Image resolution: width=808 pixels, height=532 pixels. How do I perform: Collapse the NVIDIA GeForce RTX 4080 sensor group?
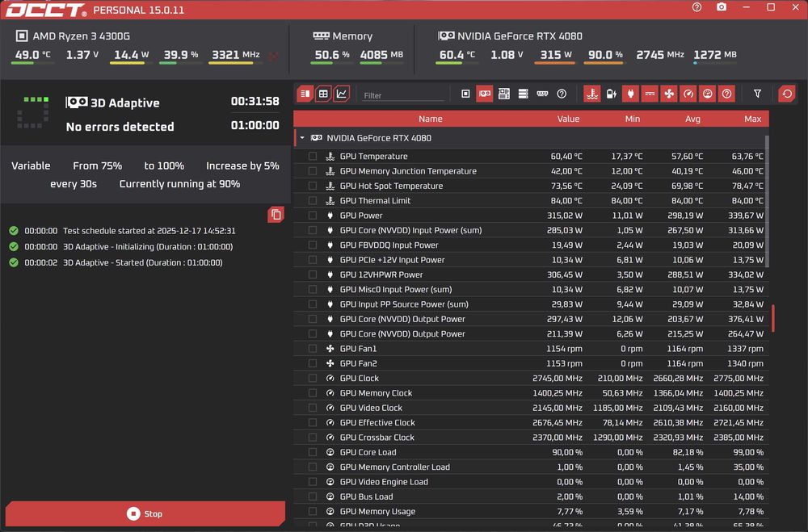pyautogui.click(x=302, y=138)
